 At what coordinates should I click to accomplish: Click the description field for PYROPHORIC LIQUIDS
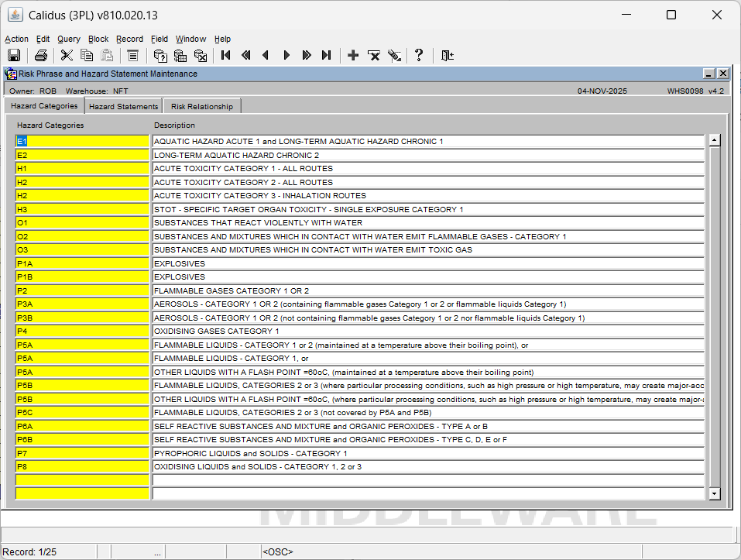[x=427, y=453]
